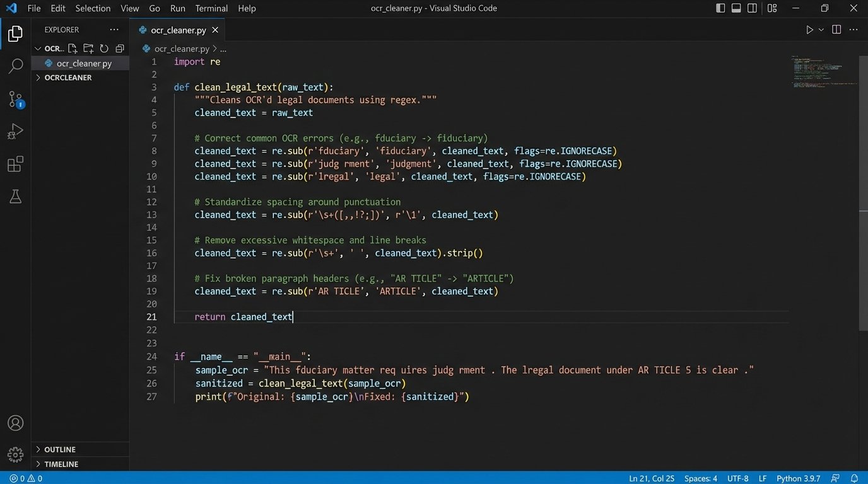This screenshot has height=484, width=868.
Task: Open the Accounts icon menu
Action: click(x=15, y=423)
